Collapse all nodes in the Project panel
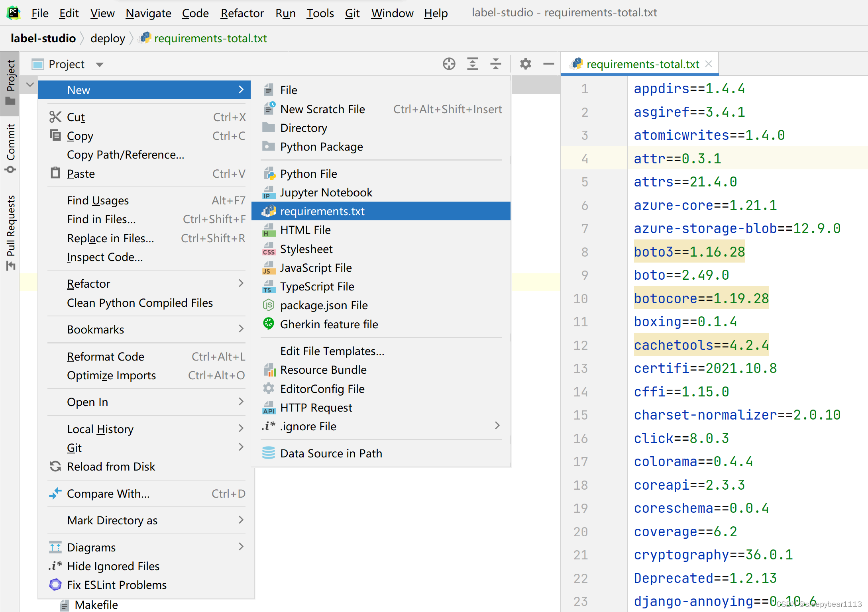Image resolution: width=868 pixels, height=612 pixels. (495, 64)
